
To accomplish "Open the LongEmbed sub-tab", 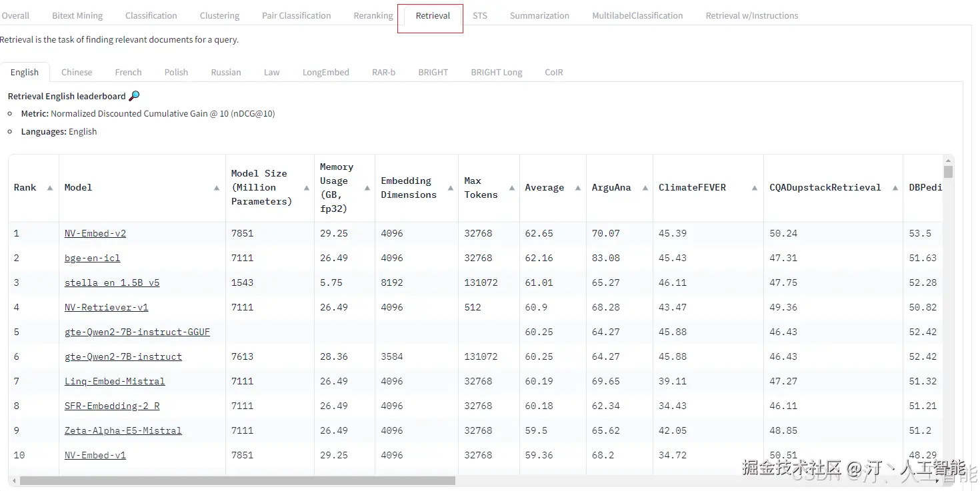I will tap(325, 72).
